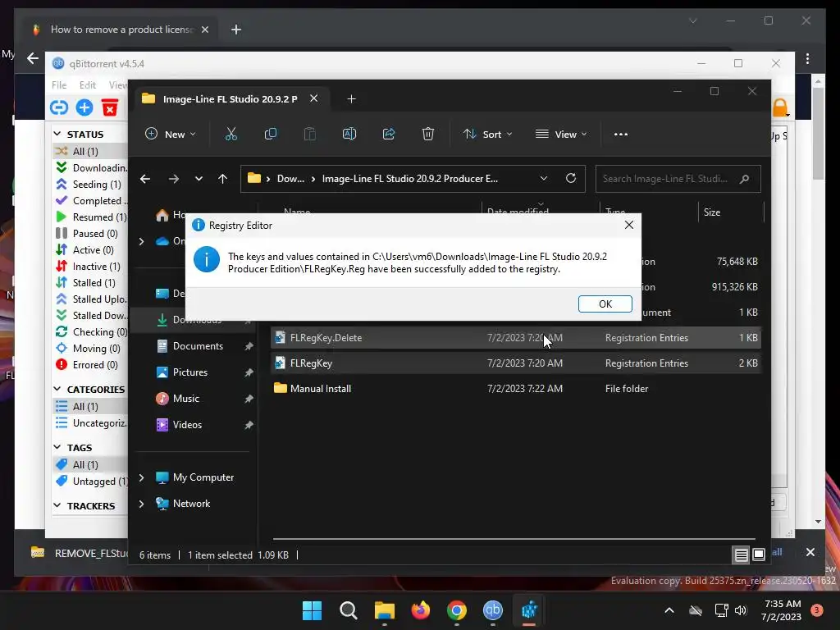Click the Share icon in File Explorer toolbar
Screen dimensions: 840x630
pyautogui.click(x=388, y=134)
